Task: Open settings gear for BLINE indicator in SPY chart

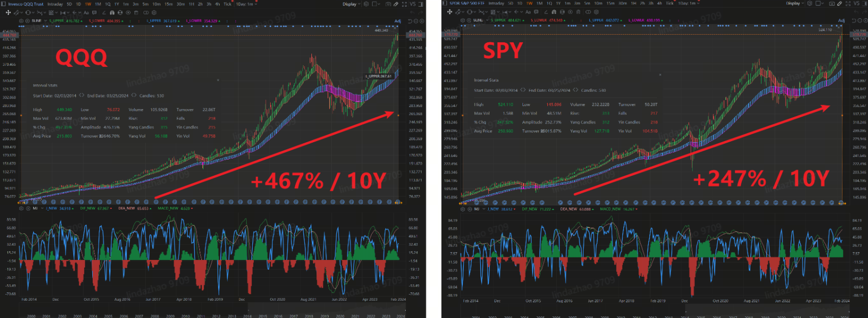Action: 463,20
